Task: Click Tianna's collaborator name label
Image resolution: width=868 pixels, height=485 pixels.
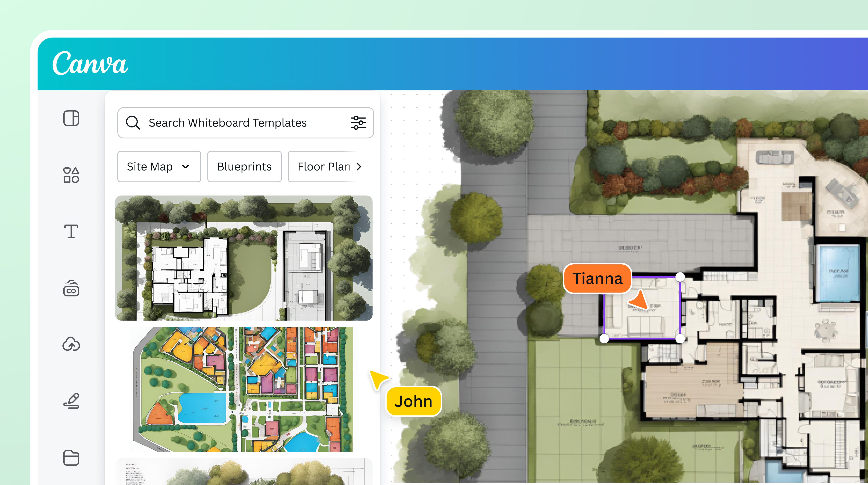Action: tap(597, 278)
